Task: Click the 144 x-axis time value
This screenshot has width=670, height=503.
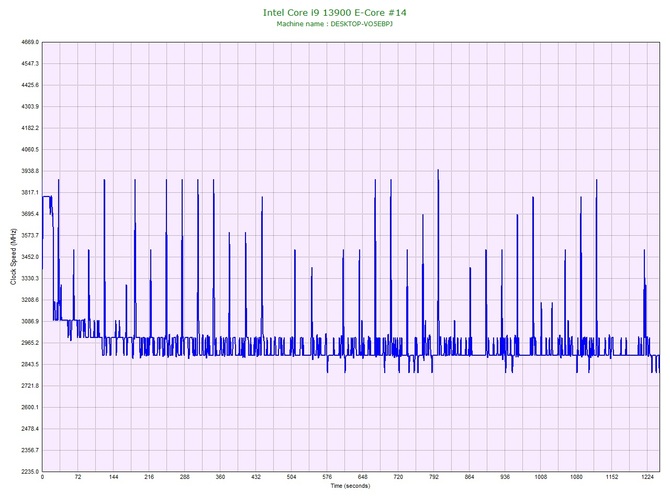Action: [x=113, y=477]
